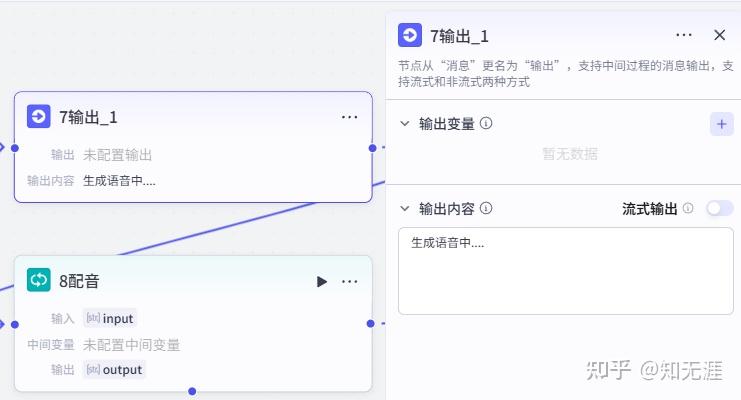This screenshot has width=741, height=400.
Task: Open the side panel's three-dot menu
Action: [x=684, y=35]
